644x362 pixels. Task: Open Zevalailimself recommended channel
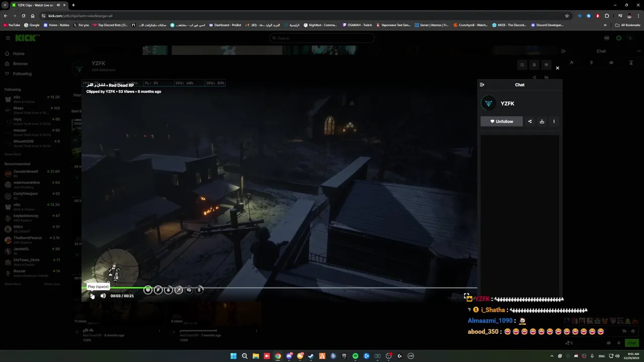pyautogui.click(x=32, y=173)
